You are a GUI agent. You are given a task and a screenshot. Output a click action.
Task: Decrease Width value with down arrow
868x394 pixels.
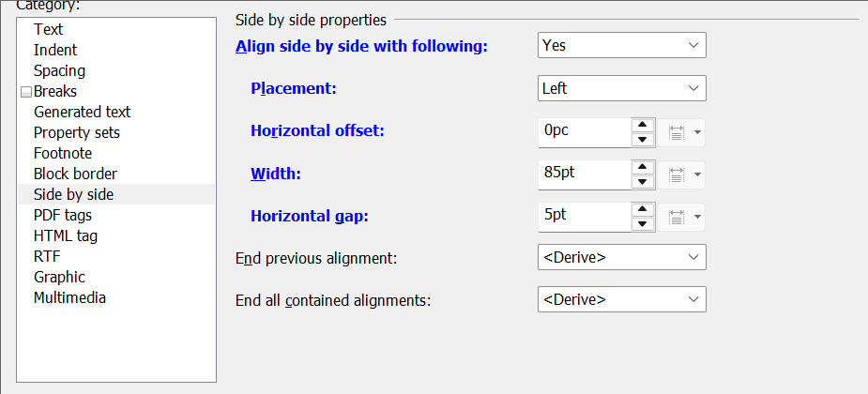pyautogui.click(x=642, y=182)
